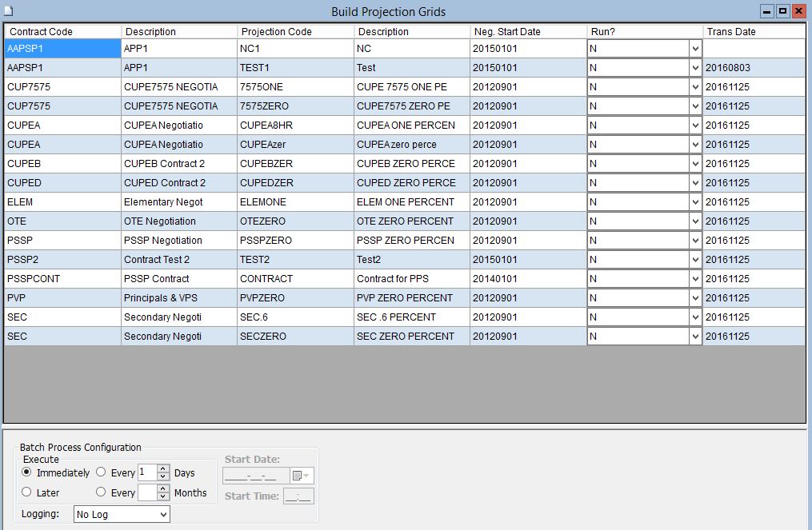Open the Start Date calendar picker icon

[301, 476]
